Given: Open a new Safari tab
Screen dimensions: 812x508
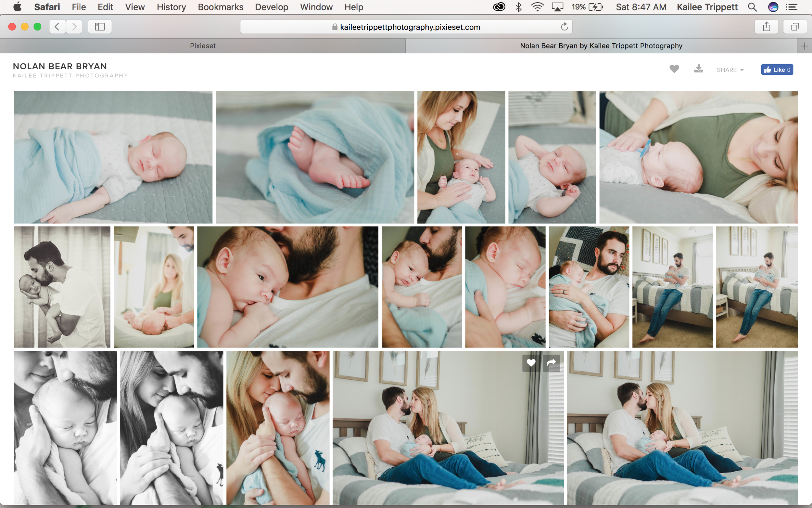Looking at the screenshot, I should click(804, 46).
